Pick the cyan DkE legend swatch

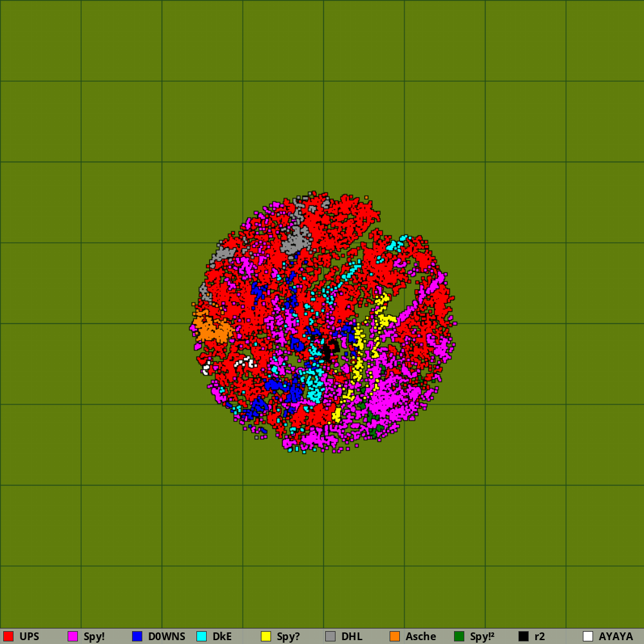[x=202, y=636]
